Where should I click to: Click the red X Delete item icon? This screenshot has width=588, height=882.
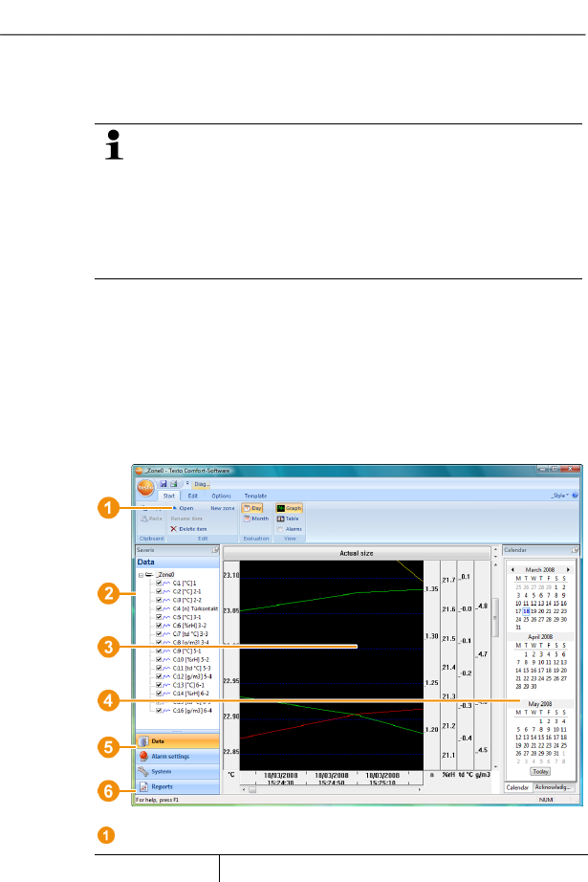[x=174, y=529]
